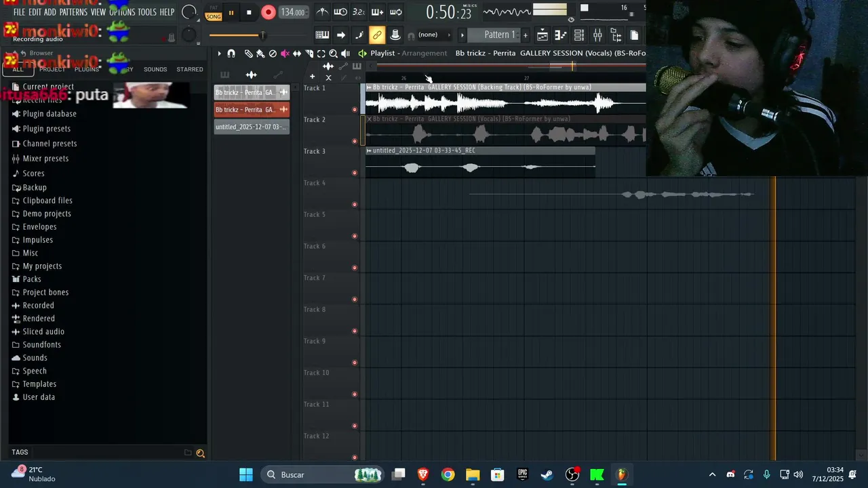
Task: Stop playback with the stop button
Action: (x=249, y=12)
